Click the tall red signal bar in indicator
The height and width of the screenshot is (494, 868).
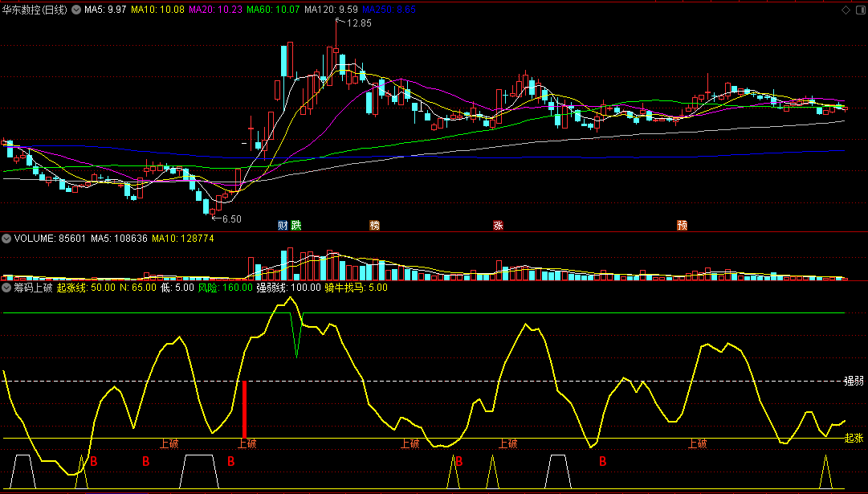tap(244, 410)
